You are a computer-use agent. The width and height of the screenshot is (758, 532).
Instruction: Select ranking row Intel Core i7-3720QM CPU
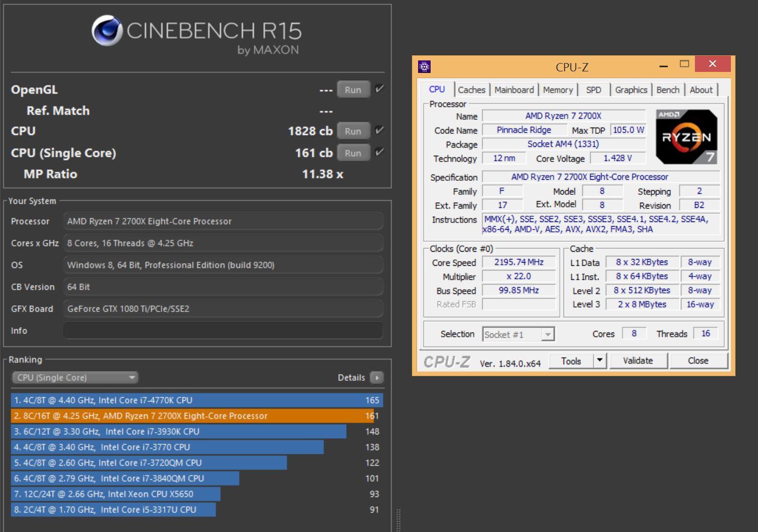point(197,463)
